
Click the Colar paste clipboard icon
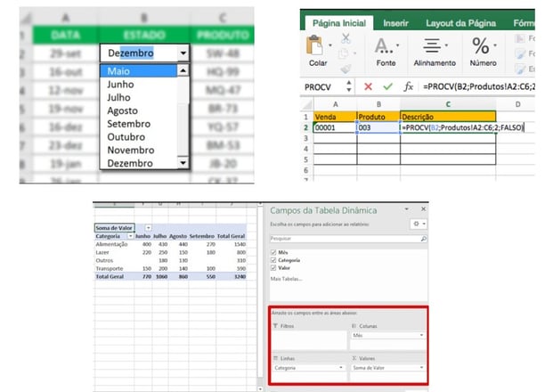[315, 45]
